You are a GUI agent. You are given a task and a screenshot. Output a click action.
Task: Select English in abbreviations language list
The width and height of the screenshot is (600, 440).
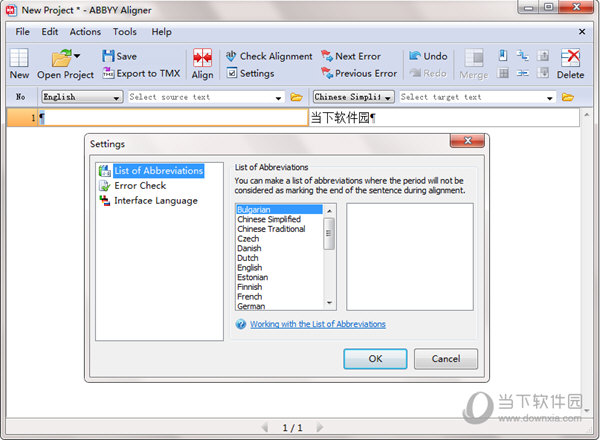279,267
